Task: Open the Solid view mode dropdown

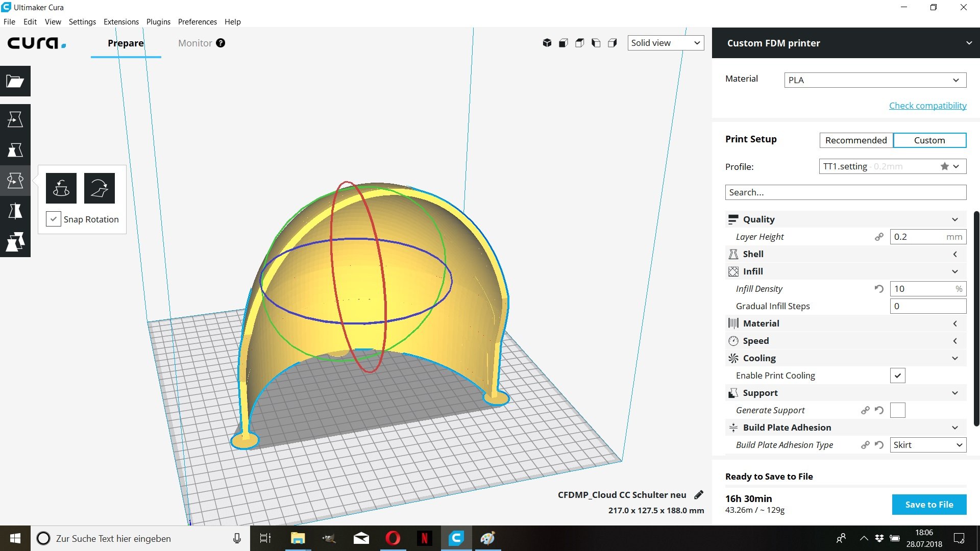Action: [x=666, y=43]
